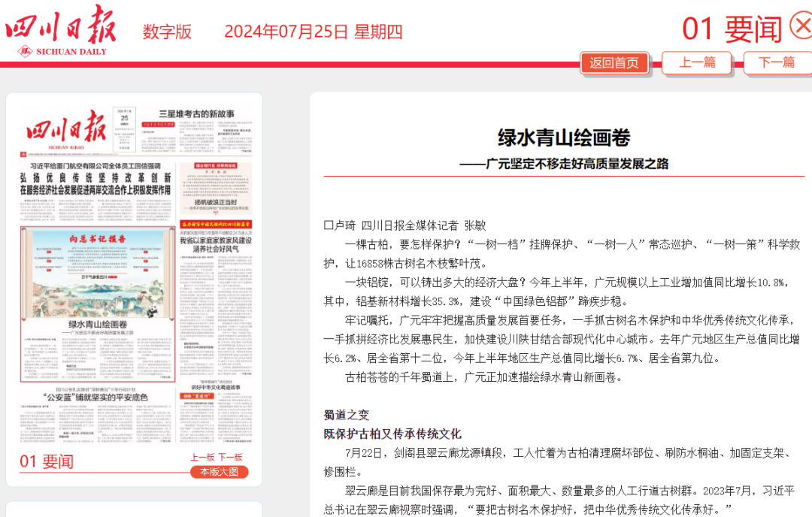Click paragraph beginning 牢记嘱托

pyautogui.click(x=562, y=339)
